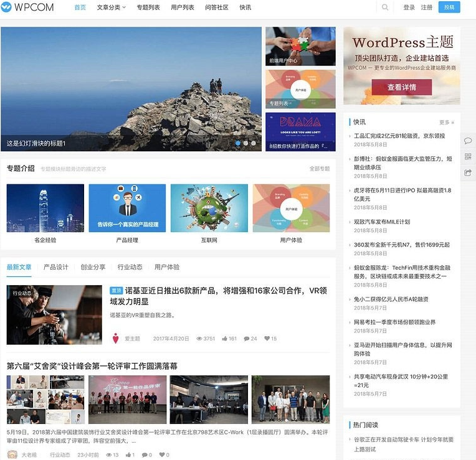Click the comment bubble sidebar icon

[468, 141]
